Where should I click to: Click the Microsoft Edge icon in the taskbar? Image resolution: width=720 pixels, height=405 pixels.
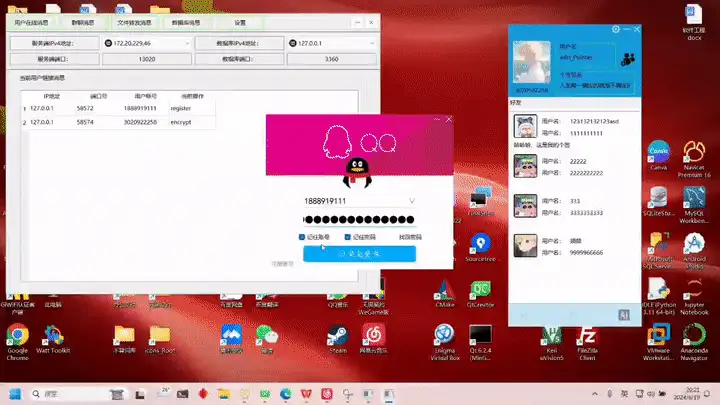(x=286, y=394)
